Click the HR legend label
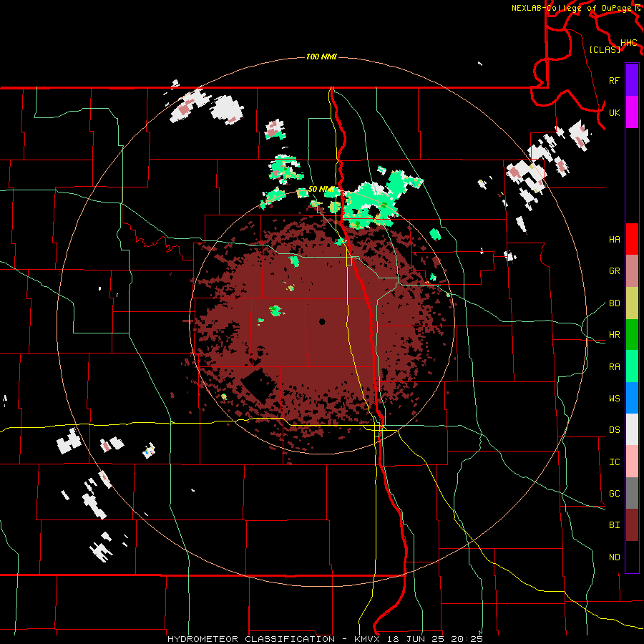Image resolution: width=644 pixels, height=644 pixels. pos(614,335)
